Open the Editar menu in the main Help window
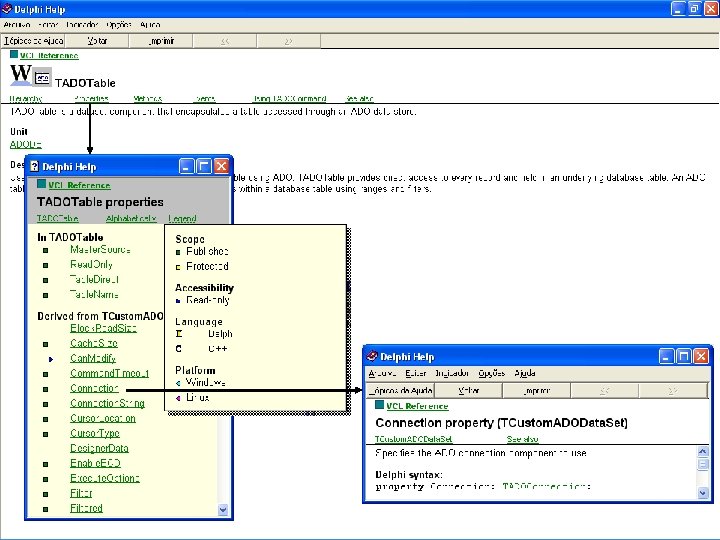This screenshot has width=720, height=540. (48, 25)
